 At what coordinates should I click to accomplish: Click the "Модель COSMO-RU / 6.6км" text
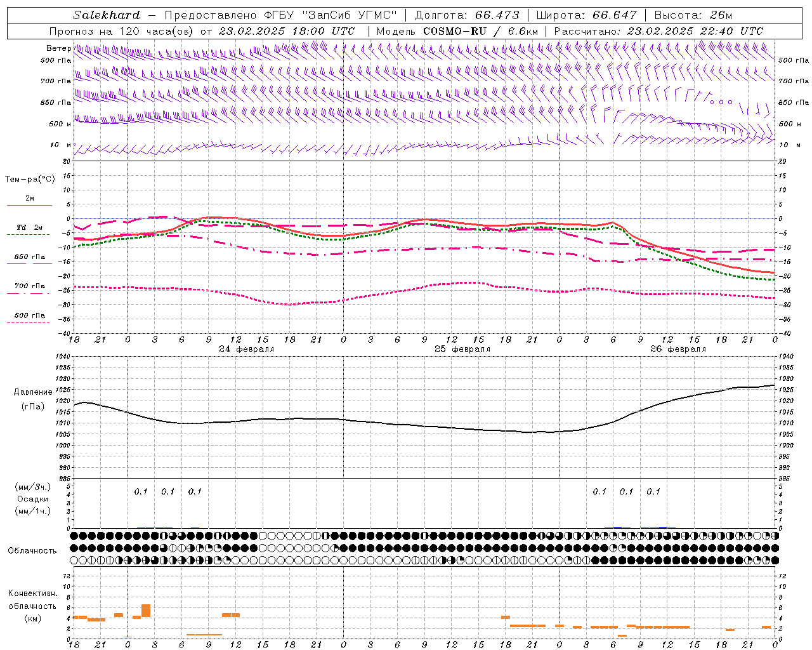point(457,31)
